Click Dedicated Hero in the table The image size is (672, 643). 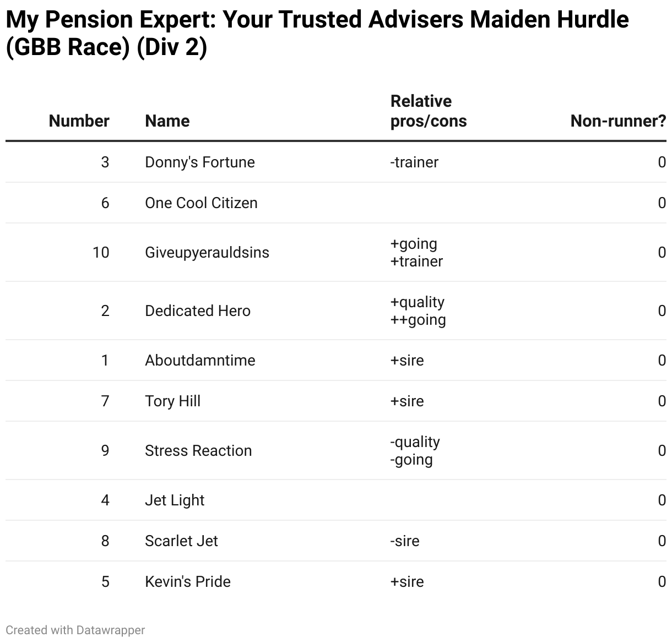click(198, 311)
